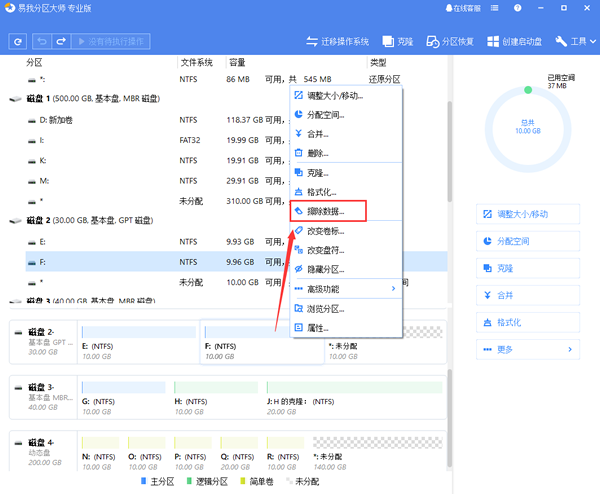Choose 合并 in the context menu
Viewport: 600px width, 494px height.
click(346, 134)
